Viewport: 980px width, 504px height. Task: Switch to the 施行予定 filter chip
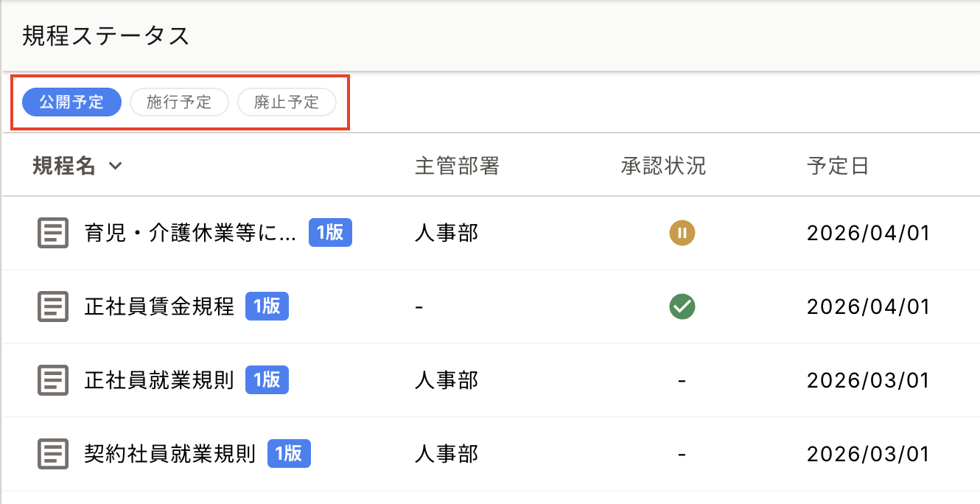pyautogui.click(x=179, y=102)
